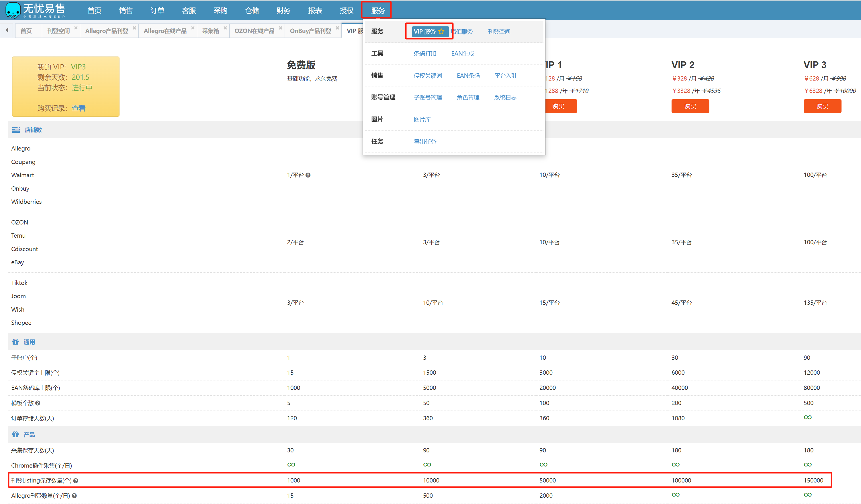Click the gift icon beside 通用
Viewport: 861px width, 504px height.
point(15,342)
